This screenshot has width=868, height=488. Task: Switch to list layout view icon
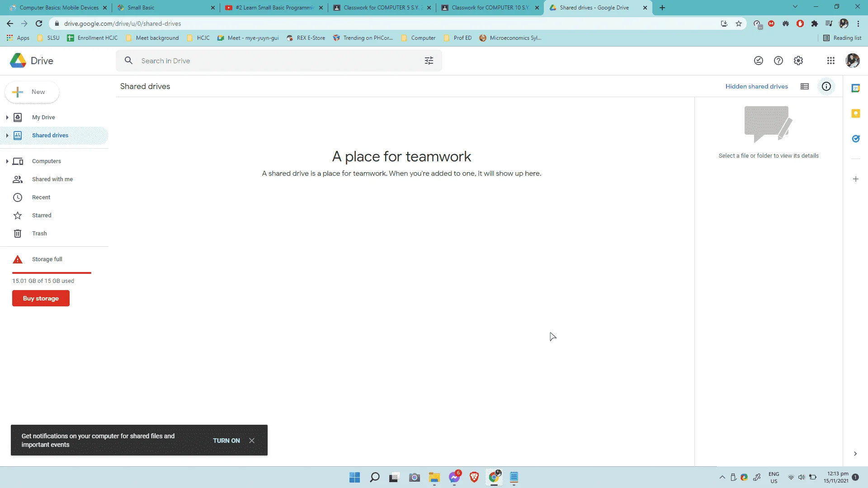(804, 86)
